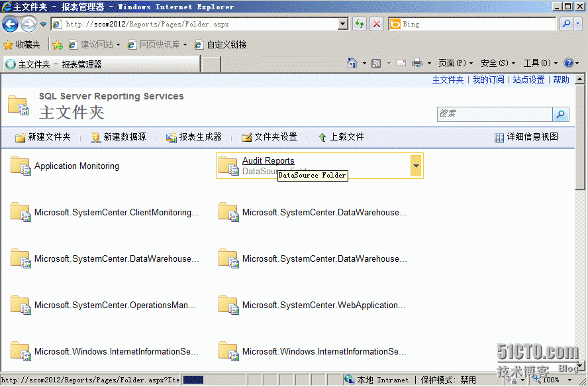Open IE help question mark icon

(569, 63)
